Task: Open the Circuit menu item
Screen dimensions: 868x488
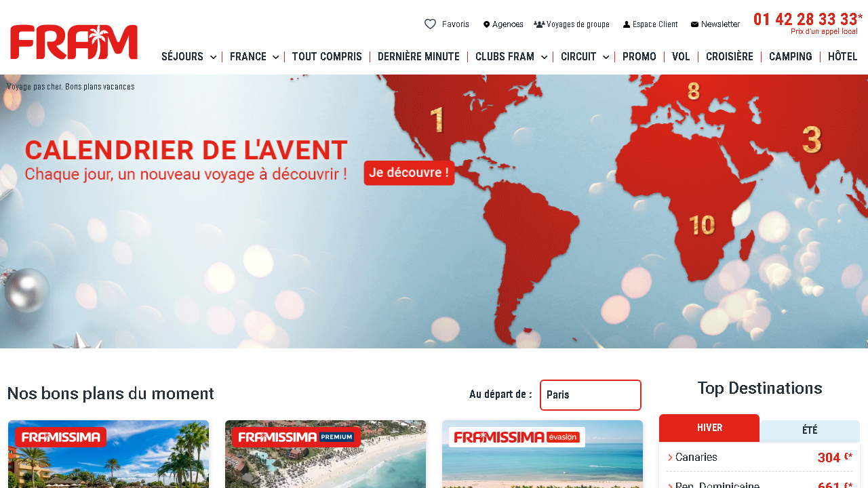Action: coord(578,57)
